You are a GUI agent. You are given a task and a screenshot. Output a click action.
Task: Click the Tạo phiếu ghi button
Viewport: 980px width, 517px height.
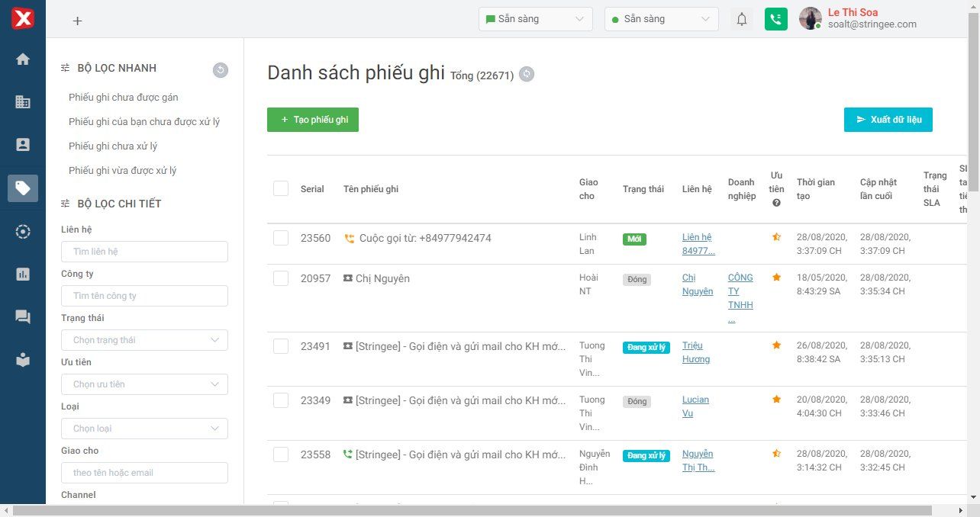tap(313, 120)
